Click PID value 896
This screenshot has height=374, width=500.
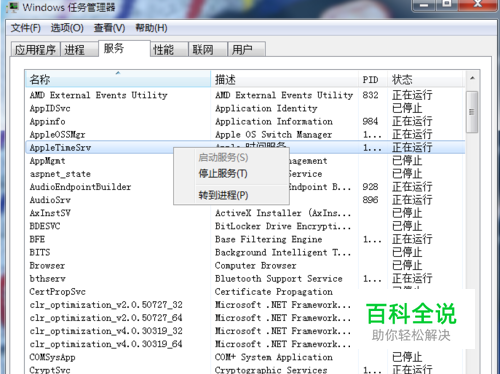(370, 200)
